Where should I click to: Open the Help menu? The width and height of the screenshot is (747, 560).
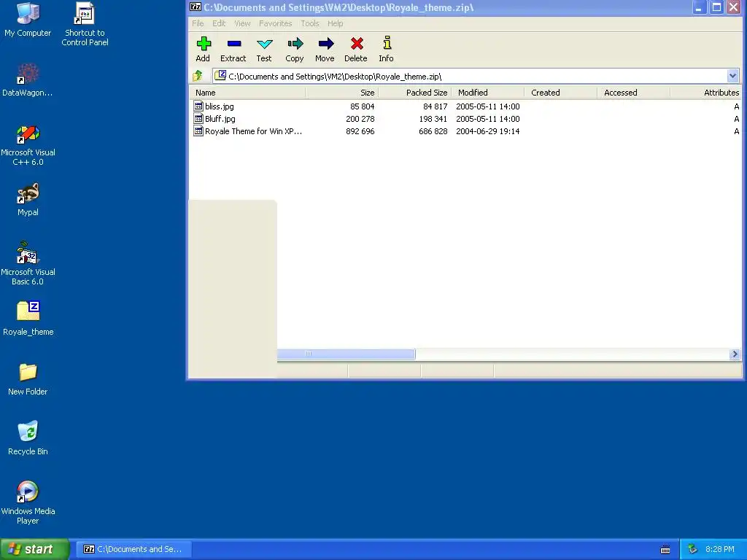[x=335, y=23]
